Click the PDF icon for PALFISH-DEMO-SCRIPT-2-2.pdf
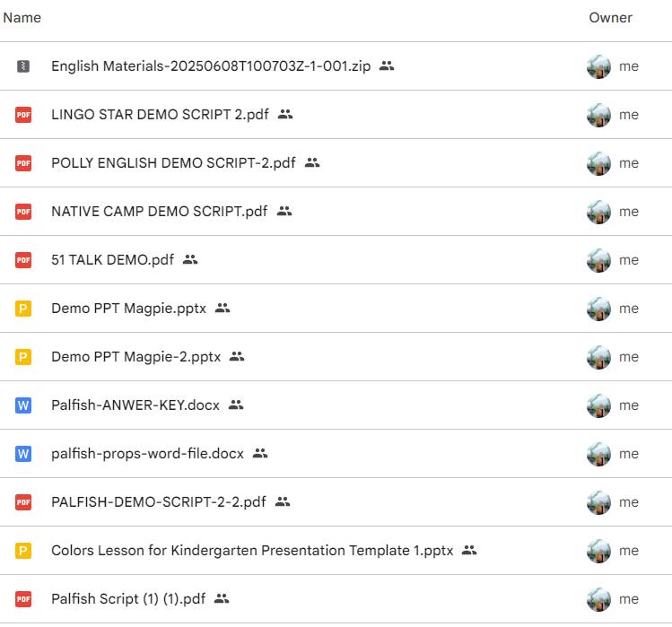Image resolution: width=672 pixels, height=627 pixels. click(23, 501)
